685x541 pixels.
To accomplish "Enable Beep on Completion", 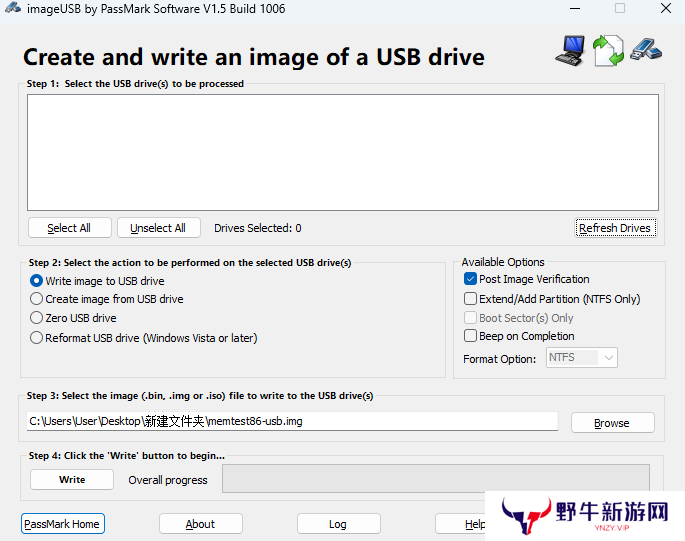I will [x=470, y=336].
